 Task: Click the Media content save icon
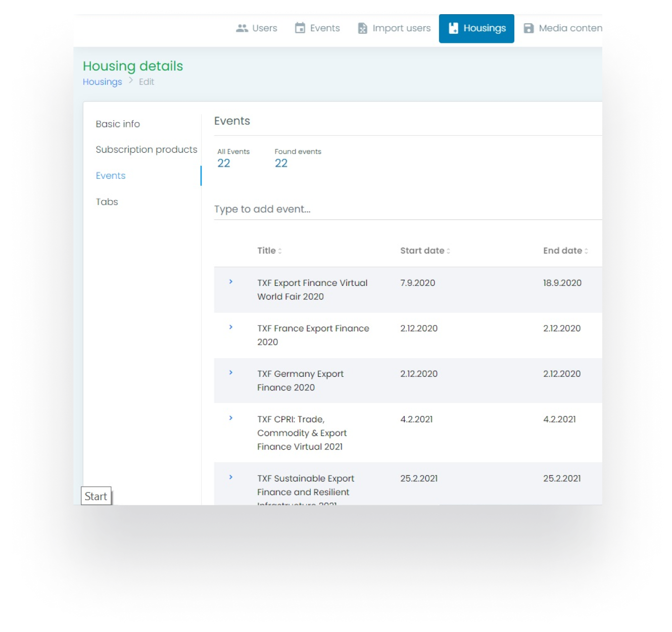click(x=529, y=28)
